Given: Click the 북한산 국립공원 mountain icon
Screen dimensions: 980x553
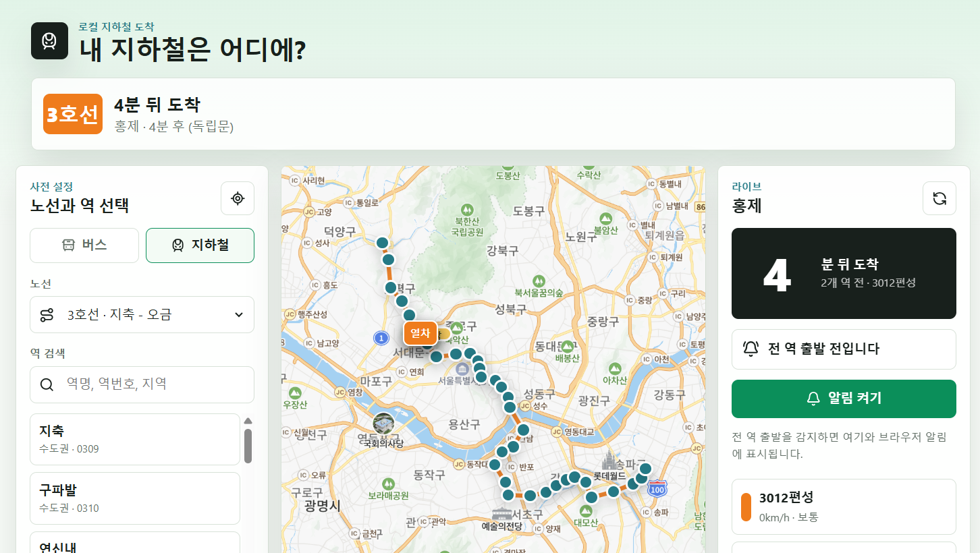Looking at the screenshot, I should pyautogui.click(x=468, y=208).
